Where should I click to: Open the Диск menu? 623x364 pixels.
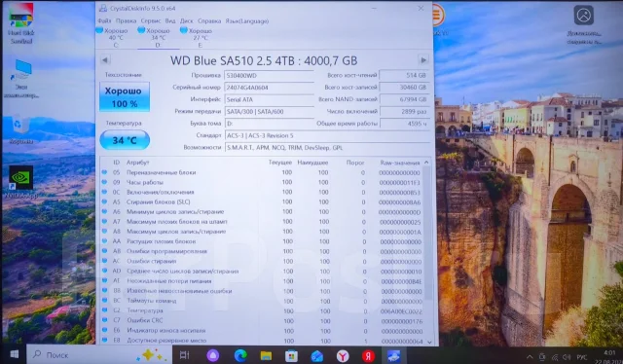click(x=186, y=21)
